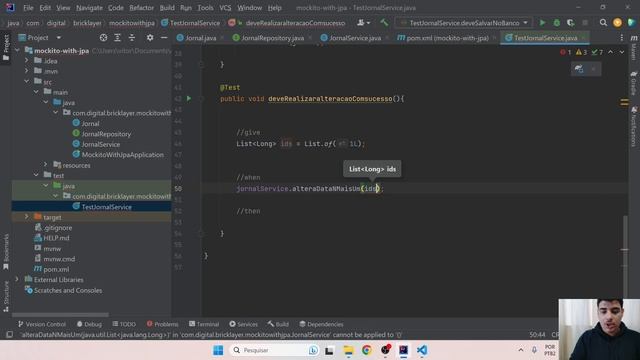This screenshot has width=640, height=360.
Task: Open the VCS menu
Action: (x=225, y=8)
